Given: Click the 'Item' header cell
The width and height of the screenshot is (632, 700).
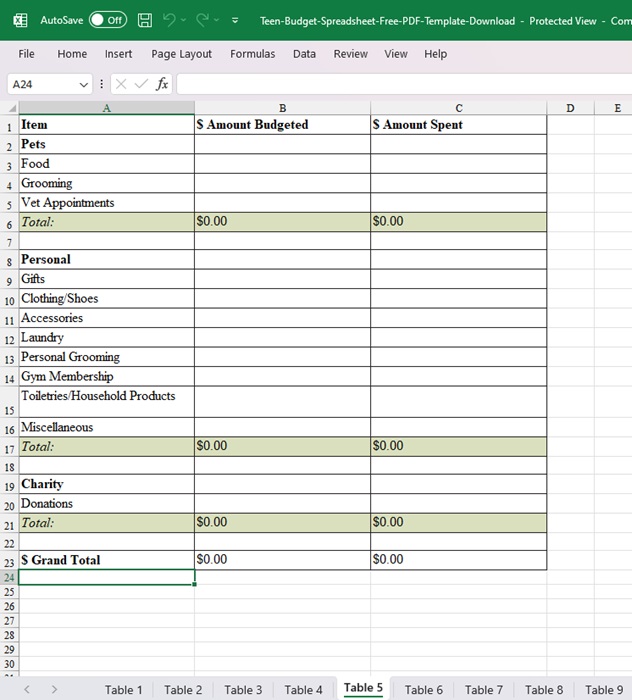Looking at the screenshot, I should tap(107, 125).
